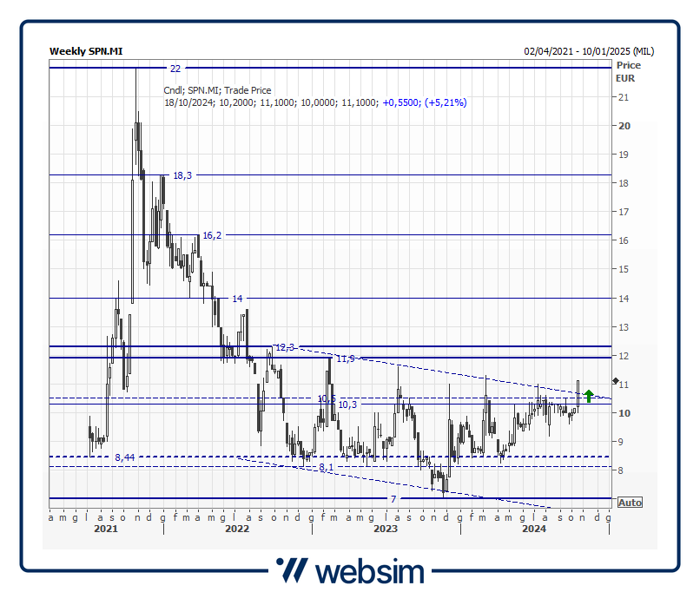Image resolution: width=700 pixels, height=592 pixels.
Task: Select the 11,9 resistance label
Action: (x=345, y=358)
